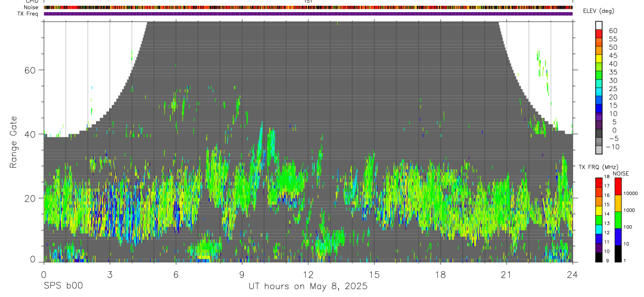Click the x-axis tick label '9'
Screen dimensions: 644x297
242,274
